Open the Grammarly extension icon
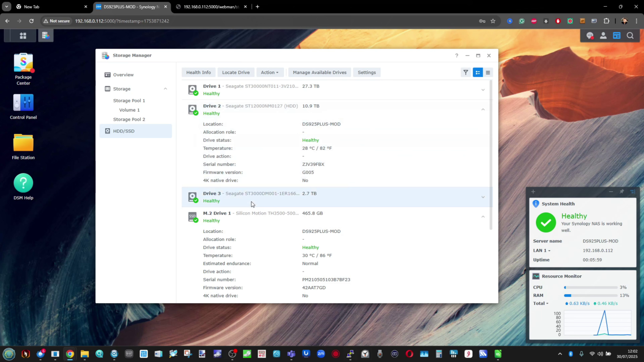Screen dimensions: 644x362 522,21
